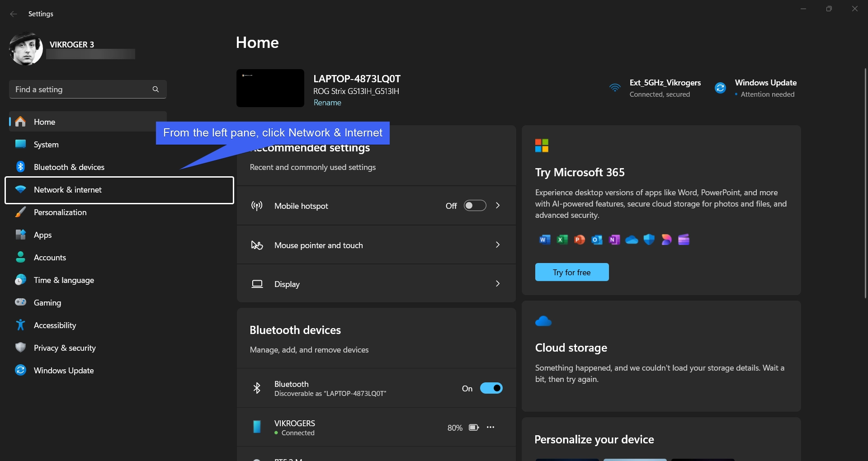Click the VIKROGERS device icon
The image size is (868, 461).
[x=257, y=427]
